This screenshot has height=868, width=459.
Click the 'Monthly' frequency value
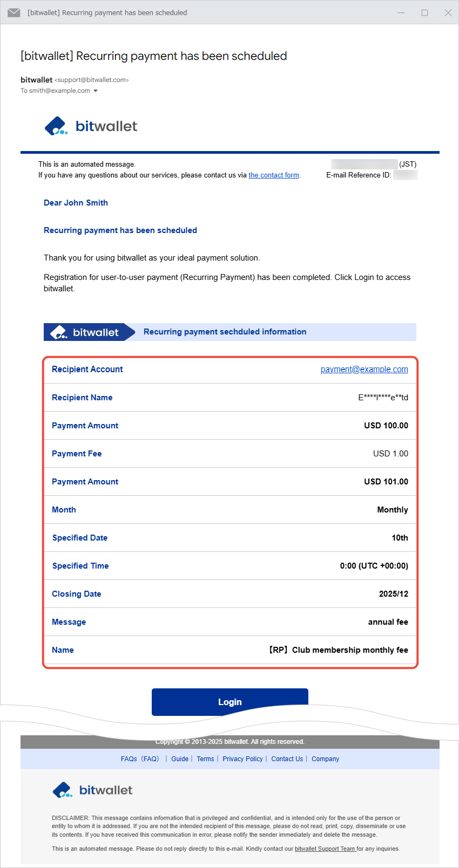pyautogui.click(x=393, y=510)
